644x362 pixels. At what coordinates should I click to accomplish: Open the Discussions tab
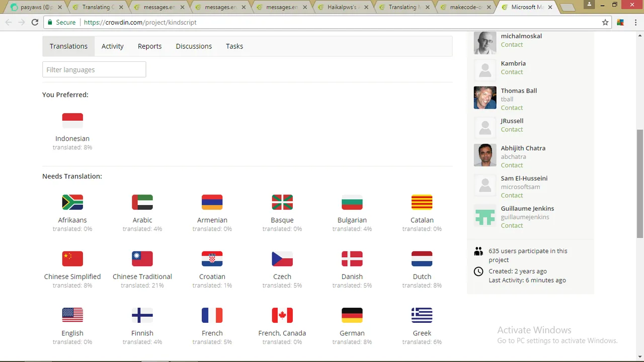pyautogui.click(x=194, y=46)
